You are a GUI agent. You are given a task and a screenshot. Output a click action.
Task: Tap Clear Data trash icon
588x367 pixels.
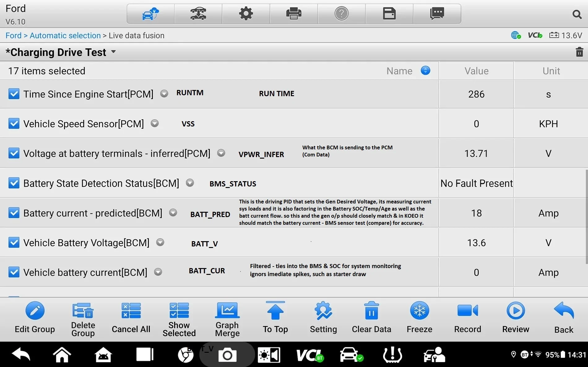(x=371, y=310)
